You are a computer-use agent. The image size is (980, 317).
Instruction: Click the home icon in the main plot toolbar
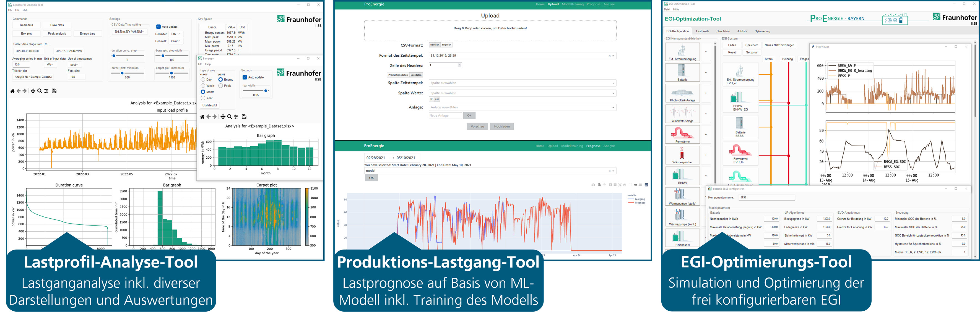click(12, 91)
